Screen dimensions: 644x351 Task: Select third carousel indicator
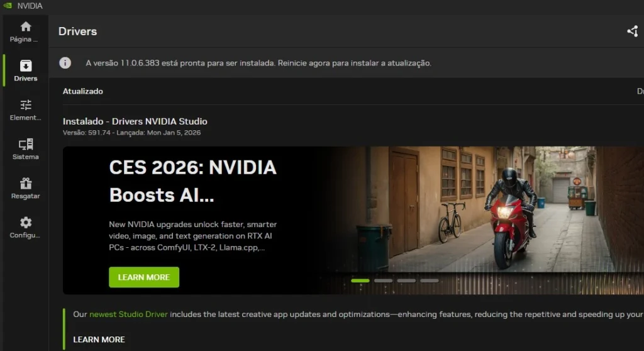coord(406,281)
